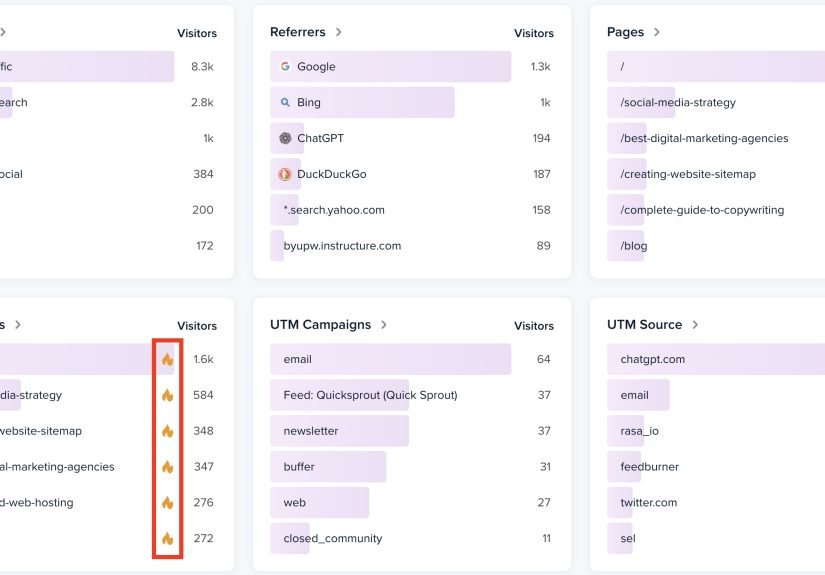Viewport: 825px width, 575px height.
Task: Click the row with 2.8k visitors
Action: pos(108,102)
